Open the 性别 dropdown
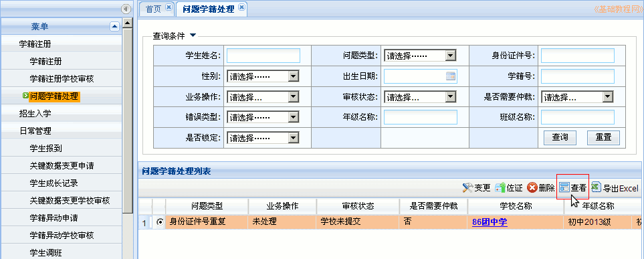The width and height of the screenshot is (644, 259). (x=263, y=76)
